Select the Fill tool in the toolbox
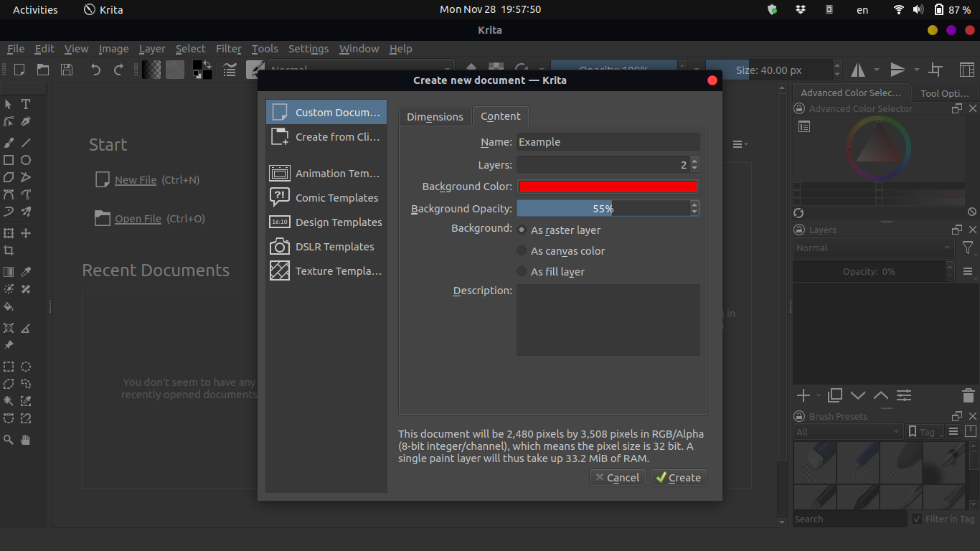The image size is (980, 551). [8, 307]
